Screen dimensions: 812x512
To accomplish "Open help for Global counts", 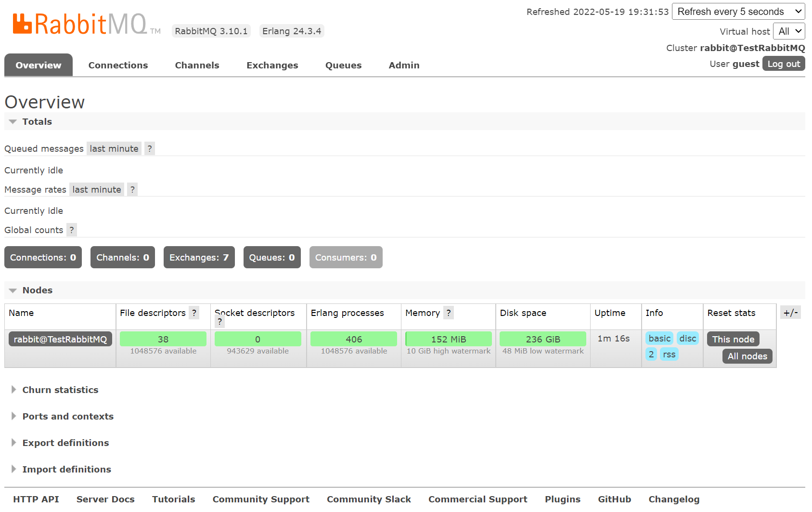I will point(72,230).
